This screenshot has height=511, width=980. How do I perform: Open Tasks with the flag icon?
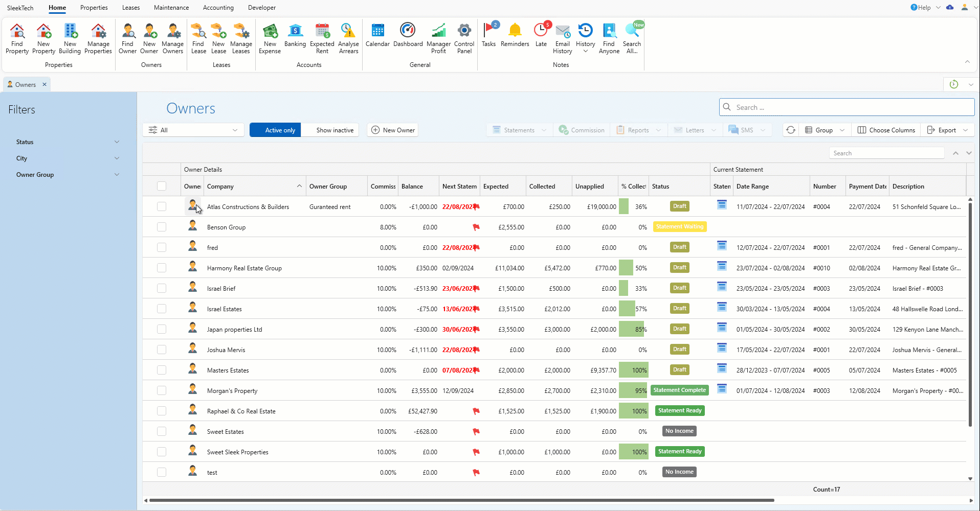[x=489, y=36]
